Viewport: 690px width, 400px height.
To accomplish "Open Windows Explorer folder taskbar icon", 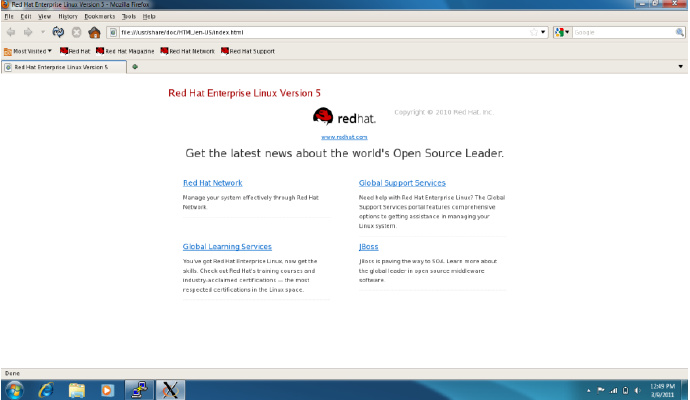I will (77, 390).
